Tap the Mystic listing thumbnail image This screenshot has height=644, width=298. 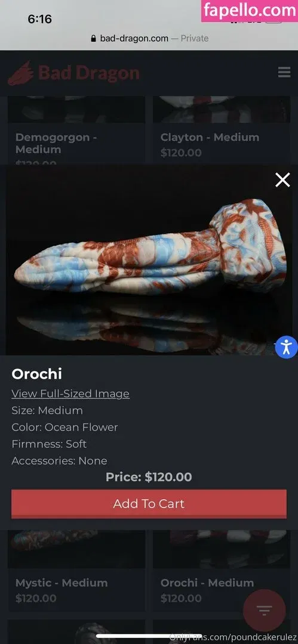[76, 549]
